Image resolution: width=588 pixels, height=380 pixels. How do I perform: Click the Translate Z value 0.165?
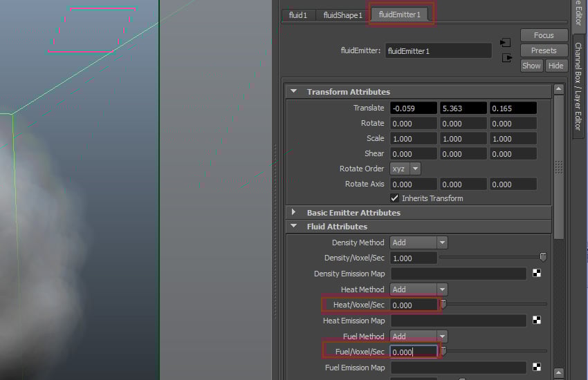pos(513,108)
